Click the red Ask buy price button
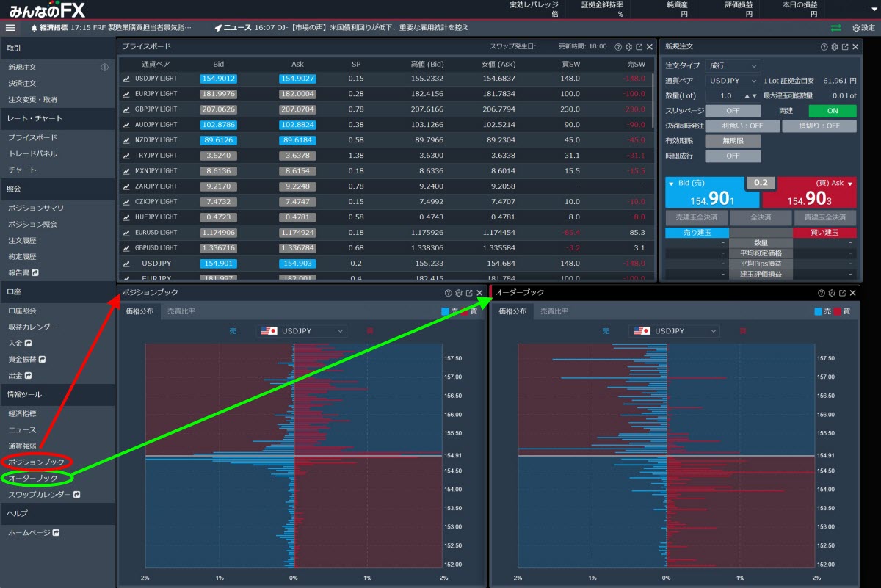This screenshot has height=588, width=881. coord(809,194)
